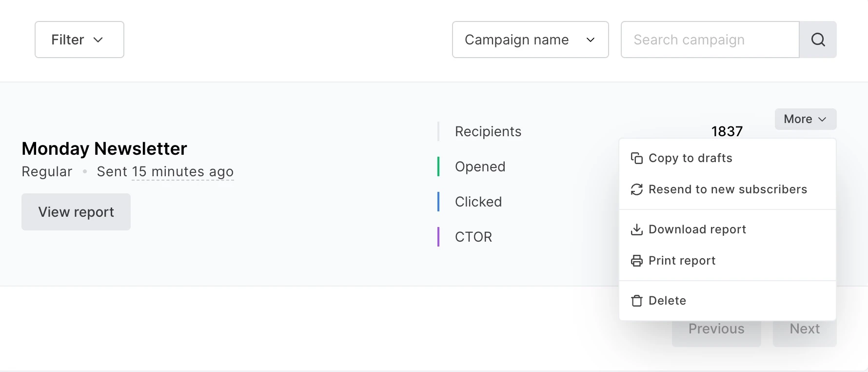Viewport: 868px width, 372px height.
Task: Click the trash icon beside Delete
Action: pos(636,301)
